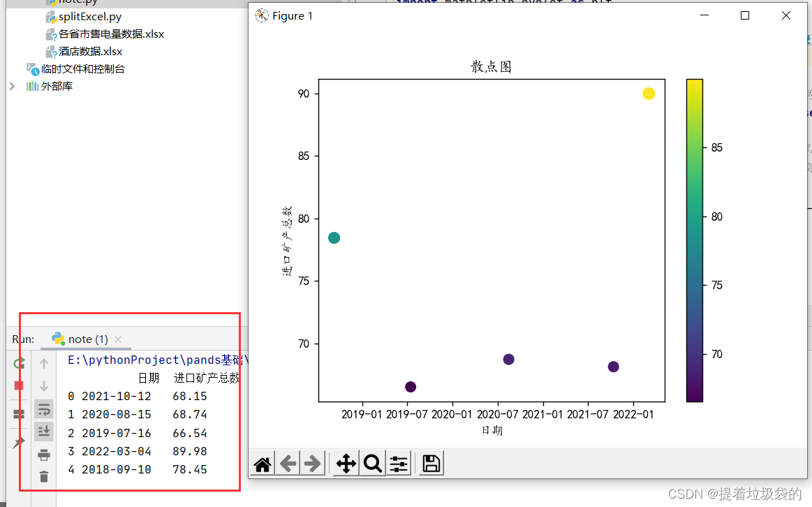Click the 进口矿产总数 column header in console
Screen dimensions: 812x507
tap(206, 378)
